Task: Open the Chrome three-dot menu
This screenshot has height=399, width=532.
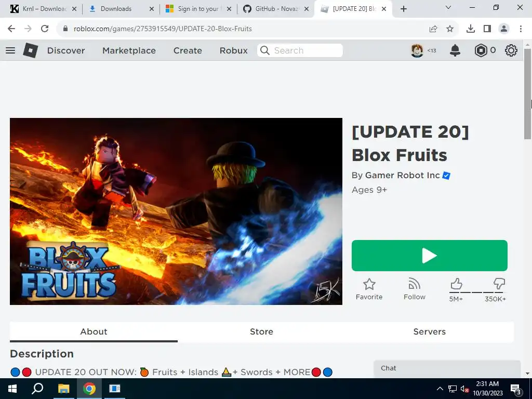Action: point(521,29)
